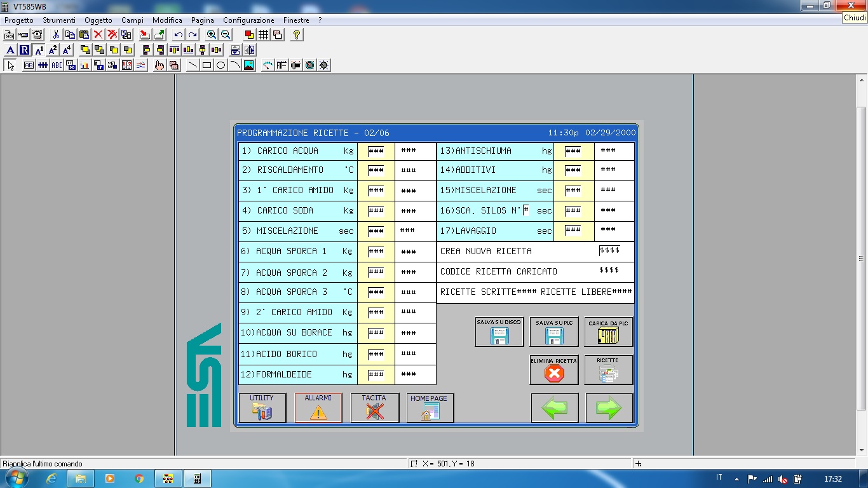
Task: Click the ALLARMI warning button
Action: [x=318, y=408]
